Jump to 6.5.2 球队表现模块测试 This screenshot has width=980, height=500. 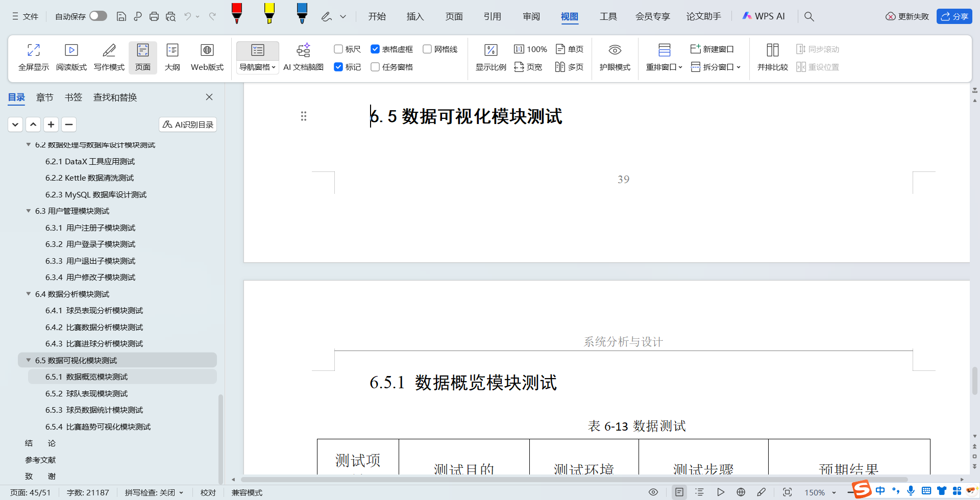point(87,393)
